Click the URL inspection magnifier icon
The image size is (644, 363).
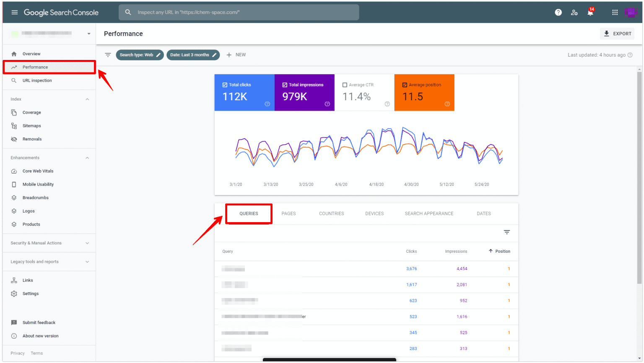(14, 80)
